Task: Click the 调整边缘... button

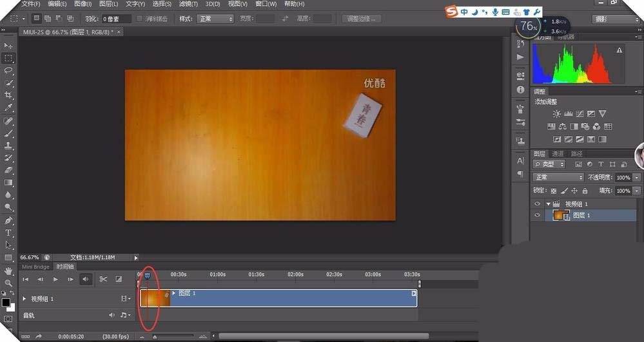Action: (362, 19)
